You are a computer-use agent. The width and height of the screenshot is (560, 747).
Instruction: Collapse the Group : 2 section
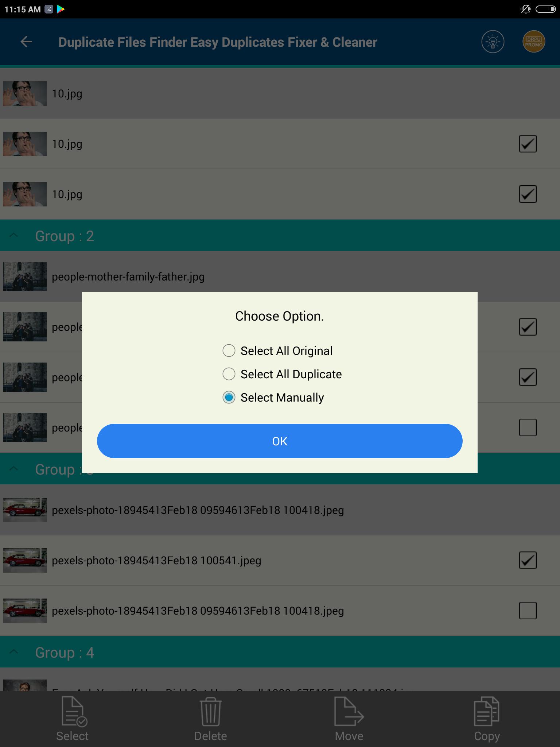click(x=13, y=236)
